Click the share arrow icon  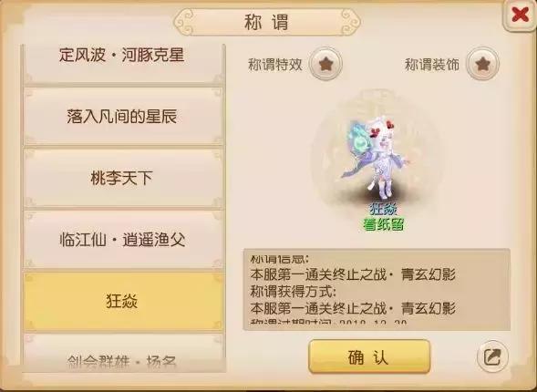492,356
